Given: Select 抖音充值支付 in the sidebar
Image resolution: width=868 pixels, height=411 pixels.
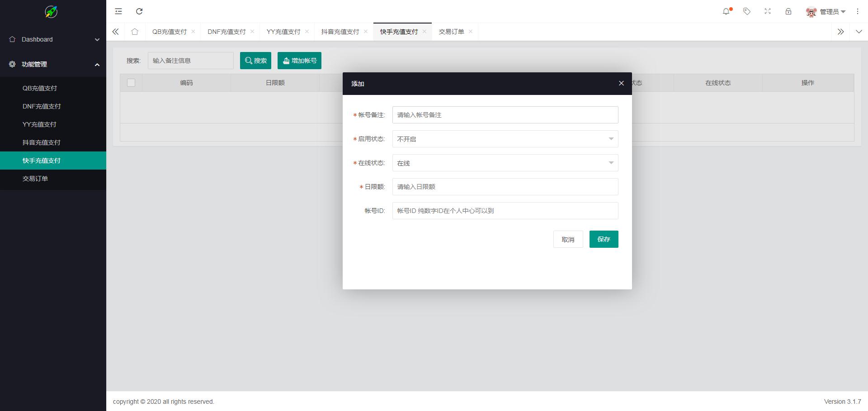Looking at the screenshot, I should point(42,142).
